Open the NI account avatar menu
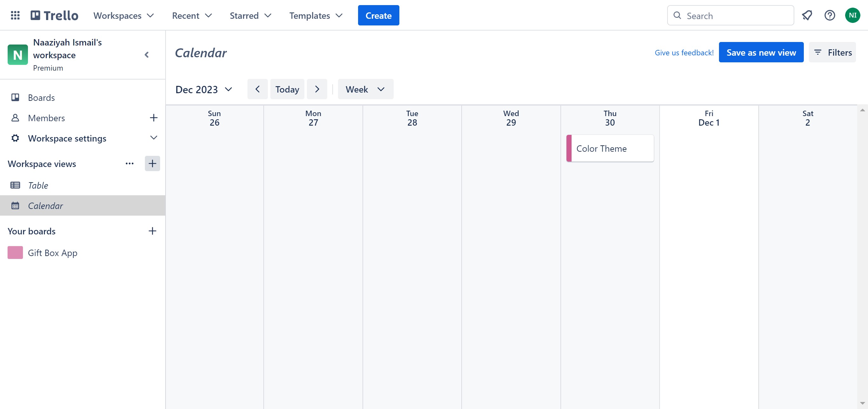 click(852, 15)
